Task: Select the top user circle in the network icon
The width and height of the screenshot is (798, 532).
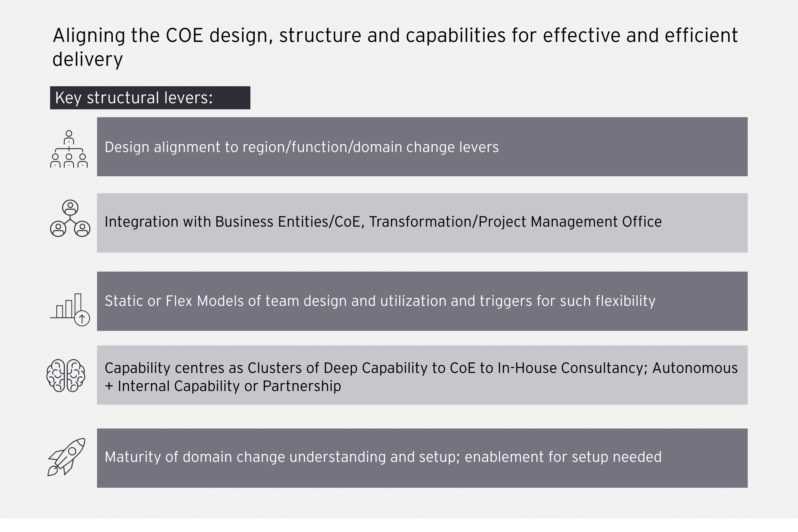Action: tap(70, 207)
